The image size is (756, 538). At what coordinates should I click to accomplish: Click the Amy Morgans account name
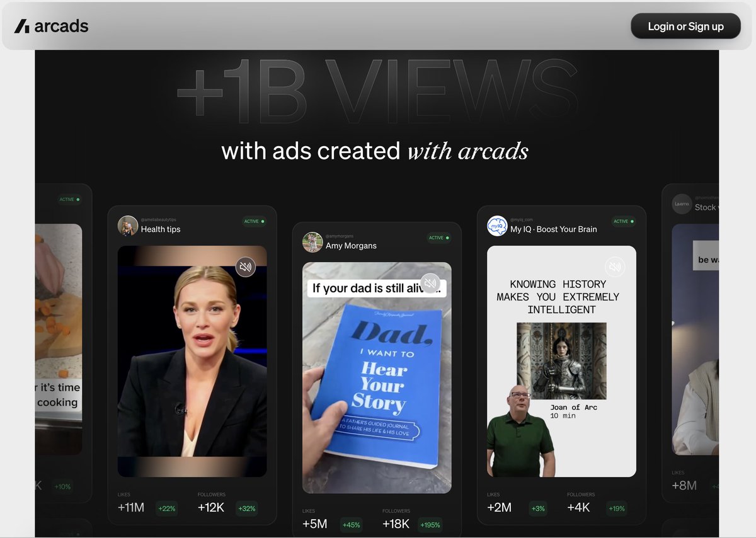351,246
